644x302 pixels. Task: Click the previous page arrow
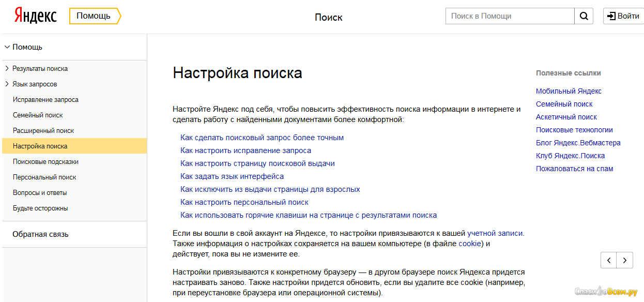click(609, 260)
